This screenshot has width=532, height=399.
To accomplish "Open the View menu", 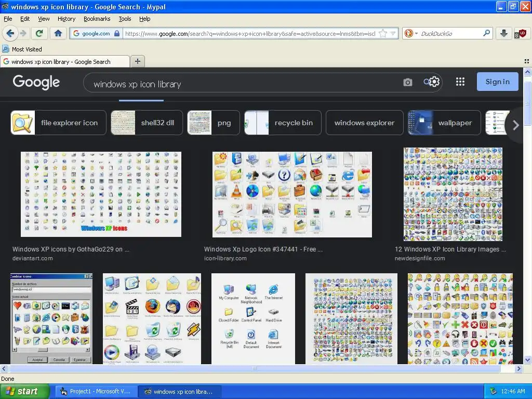I will pos(44,19).
